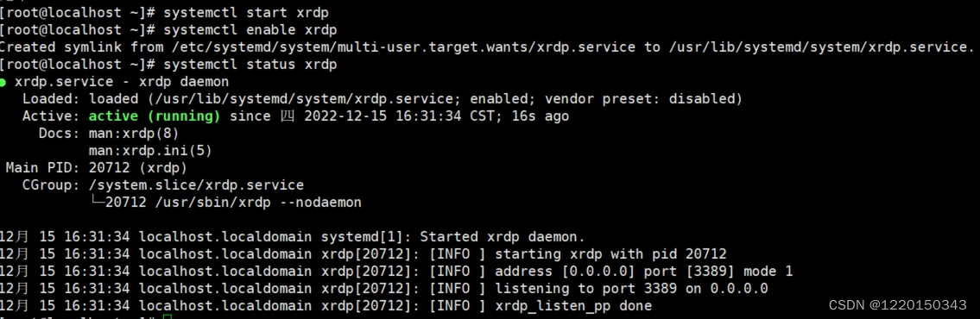Click the 'systemctl status xrdp' command text
980x319 pixels.
pos(250,65)
